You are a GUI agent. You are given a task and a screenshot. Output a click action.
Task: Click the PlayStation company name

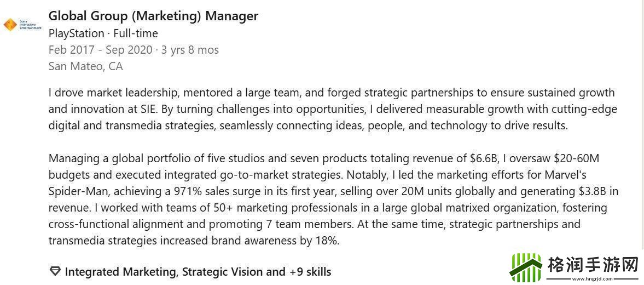[x=76, y=33]
